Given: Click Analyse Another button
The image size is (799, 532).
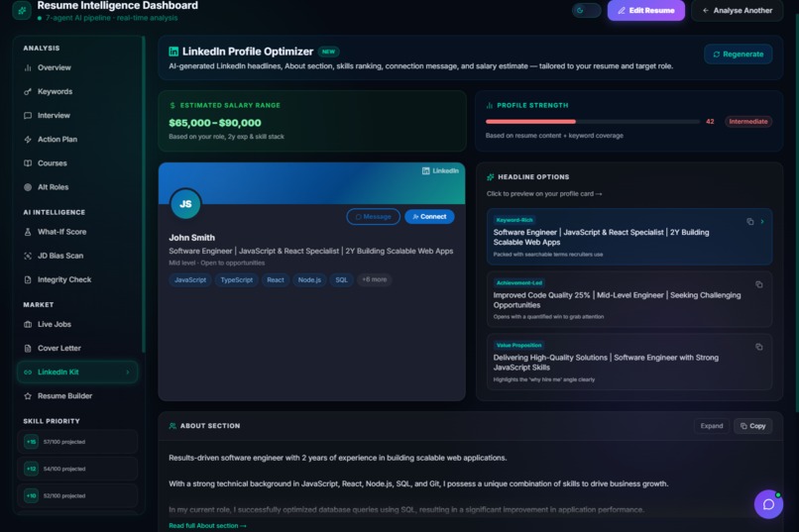Looking at the screenshot, I should coord(737,10).
